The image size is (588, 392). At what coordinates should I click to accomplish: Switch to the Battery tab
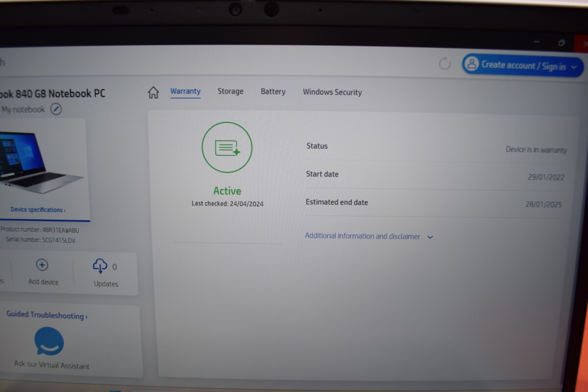tap(273, 92)
